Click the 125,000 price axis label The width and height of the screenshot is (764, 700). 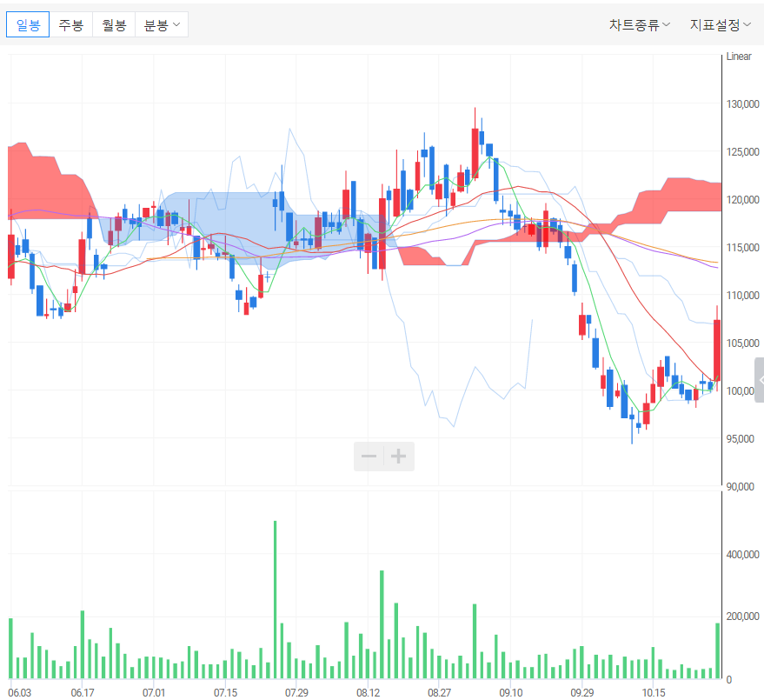pos(742,151)
